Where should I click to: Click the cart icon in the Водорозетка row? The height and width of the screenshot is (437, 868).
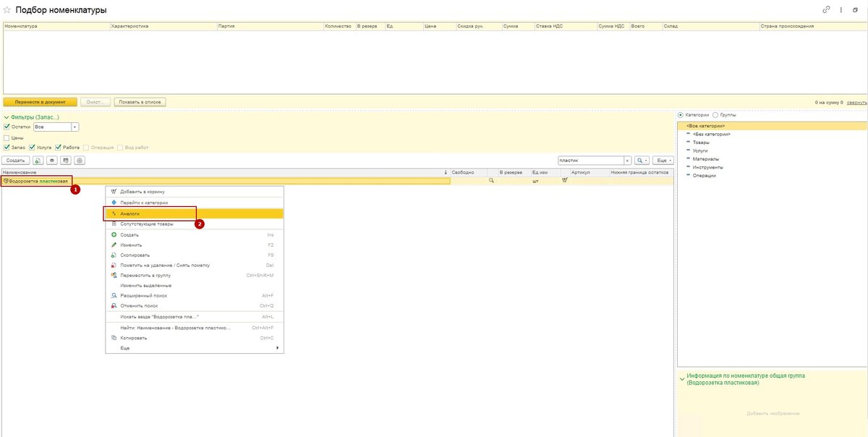pos(564,181)
